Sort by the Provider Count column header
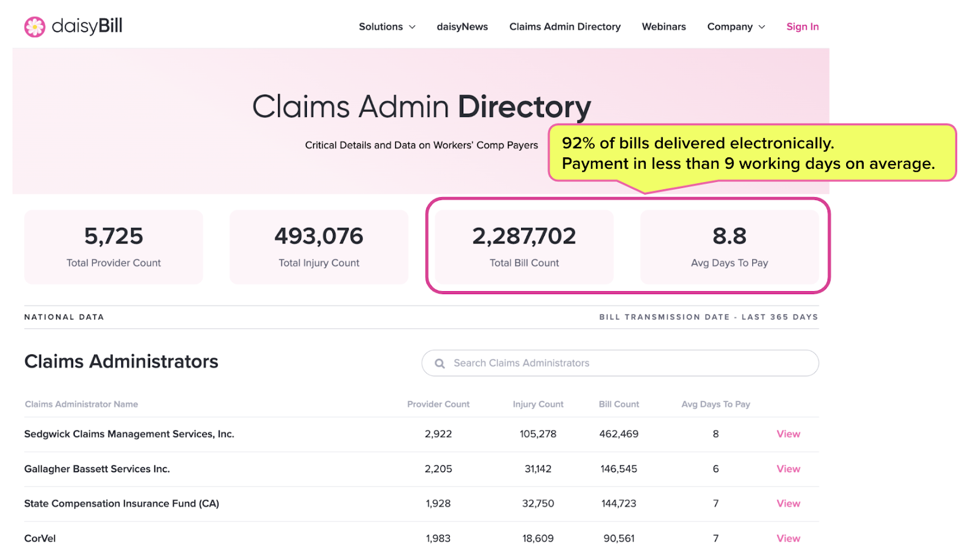The height and width of the screenshot is (560, 965). click(x=438, y=404)
